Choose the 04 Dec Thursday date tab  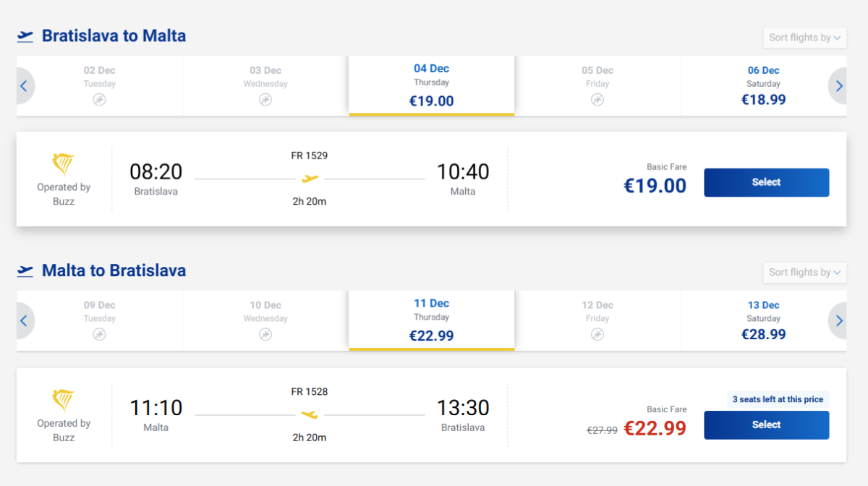432,85
